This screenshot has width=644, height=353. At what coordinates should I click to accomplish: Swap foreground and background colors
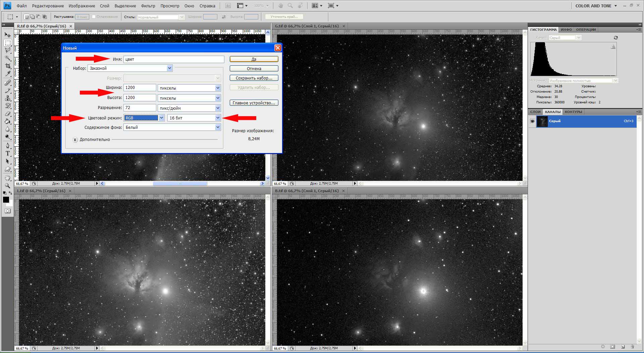pyautogui.click(x=10, y=193)
